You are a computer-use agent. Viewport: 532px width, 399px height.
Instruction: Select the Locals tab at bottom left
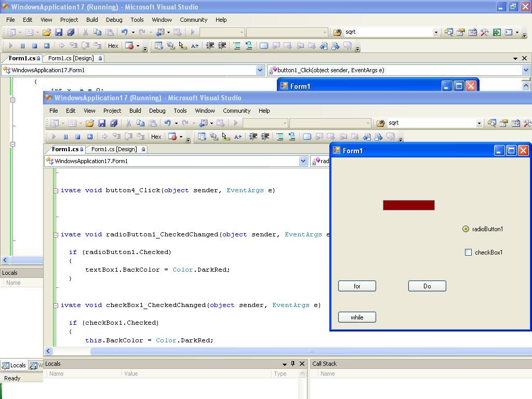pyautogui.click(x=14, y=365)
